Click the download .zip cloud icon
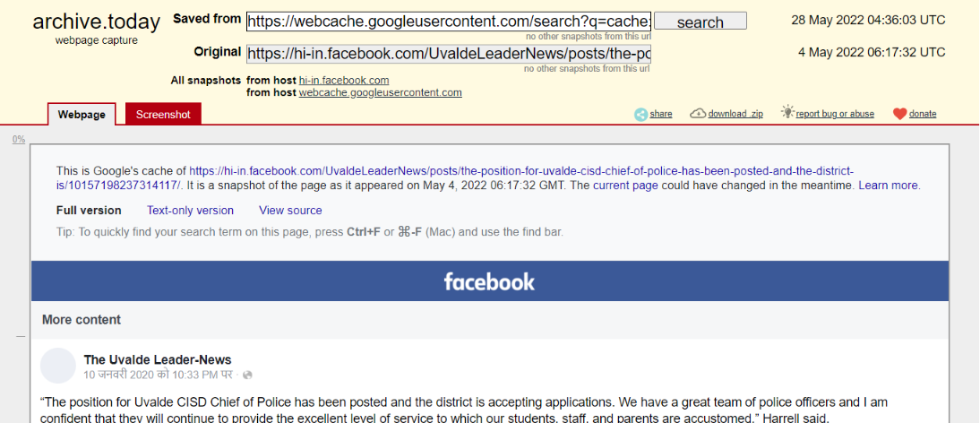This screenshot has width=980, height=423. [x=698, y=114]
